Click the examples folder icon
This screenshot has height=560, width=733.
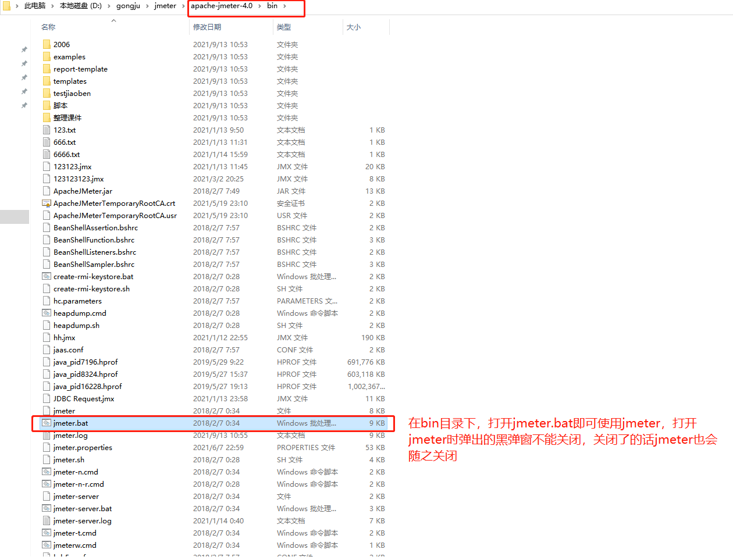click(x=47, y=56)
